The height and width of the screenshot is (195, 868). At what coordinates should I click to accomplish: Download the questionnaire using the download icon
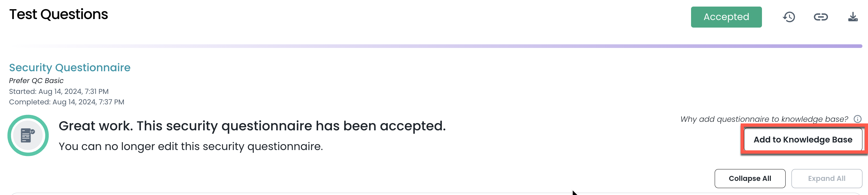pyautogui.click(x=853, y=17)
